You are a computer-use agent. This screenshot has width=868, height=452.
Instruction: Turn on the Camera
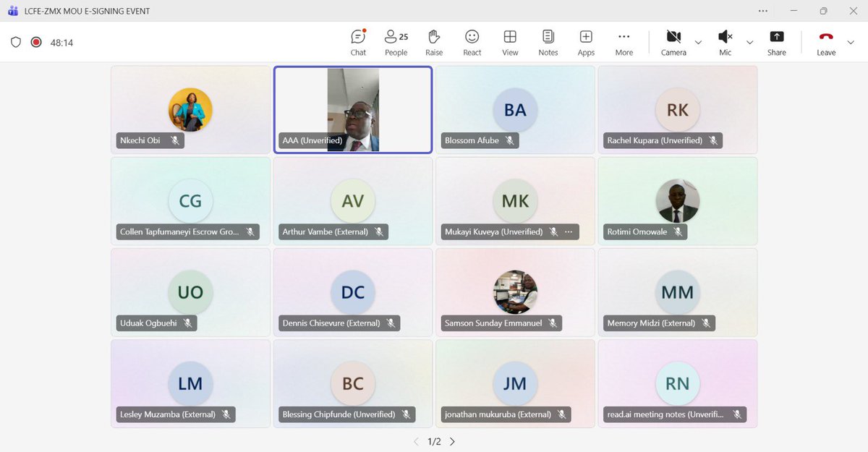point(673,43)
